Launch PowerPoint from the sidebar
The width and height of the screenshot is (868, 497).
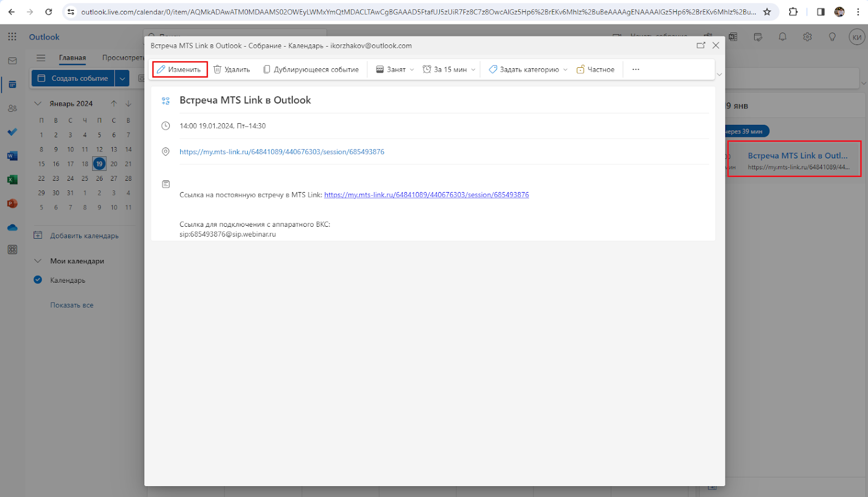(x=12, y=203)
